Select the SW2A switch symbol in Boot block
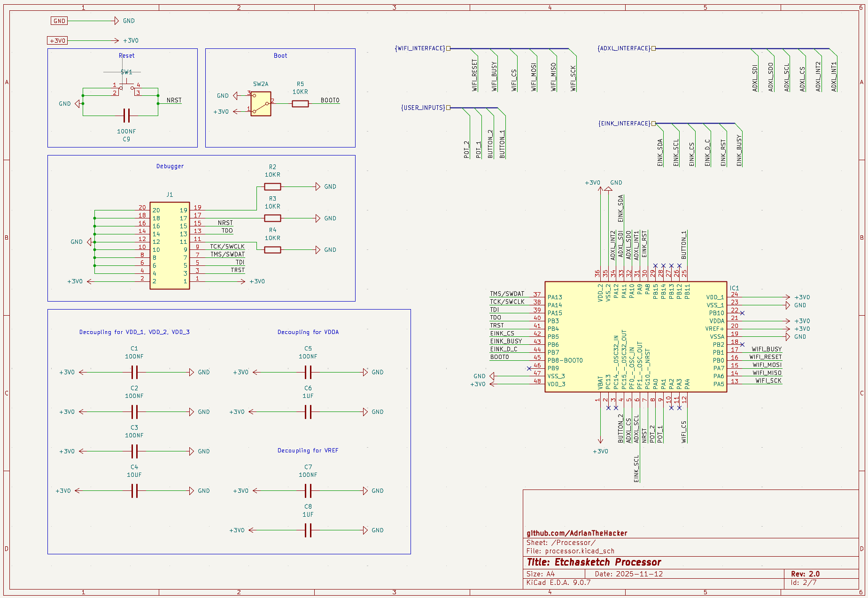The width and height of the screenshot is (868, 598). pyautogui.click(x=261, y=104)
